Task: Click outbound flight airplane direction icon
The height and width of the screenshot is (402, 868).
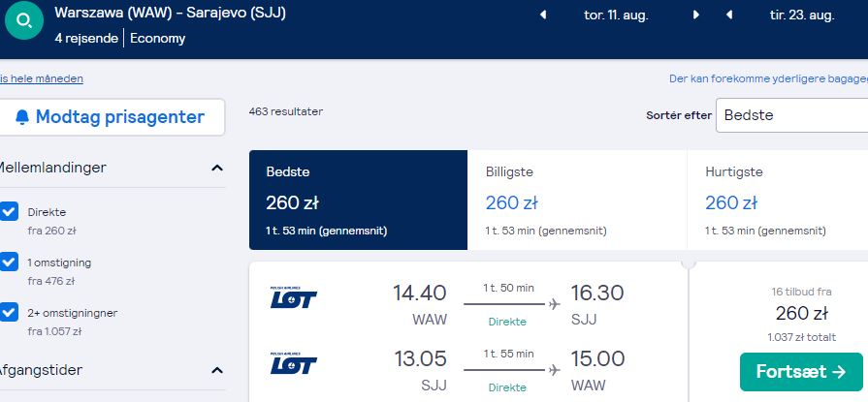Action: [x=555, y=303]
